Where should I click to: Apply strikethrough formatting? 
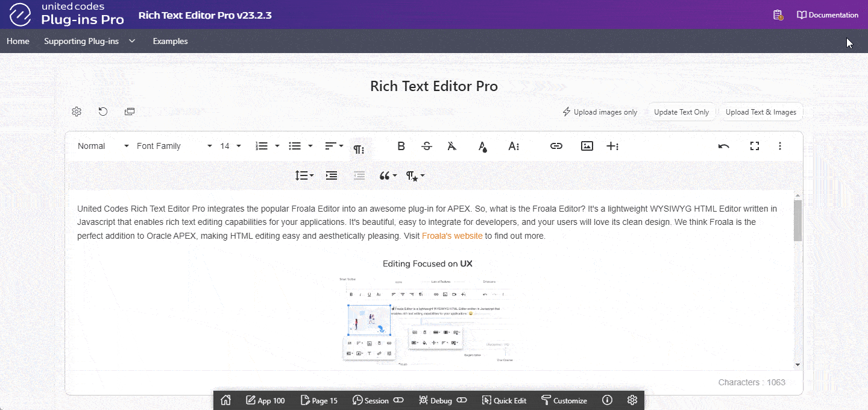pyautogui.click(x=427, y=146)
